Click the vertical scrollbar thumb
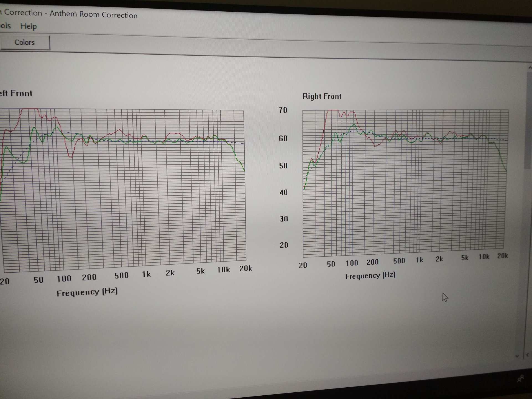This screenshot has width=532, height=399. point(528,119)
